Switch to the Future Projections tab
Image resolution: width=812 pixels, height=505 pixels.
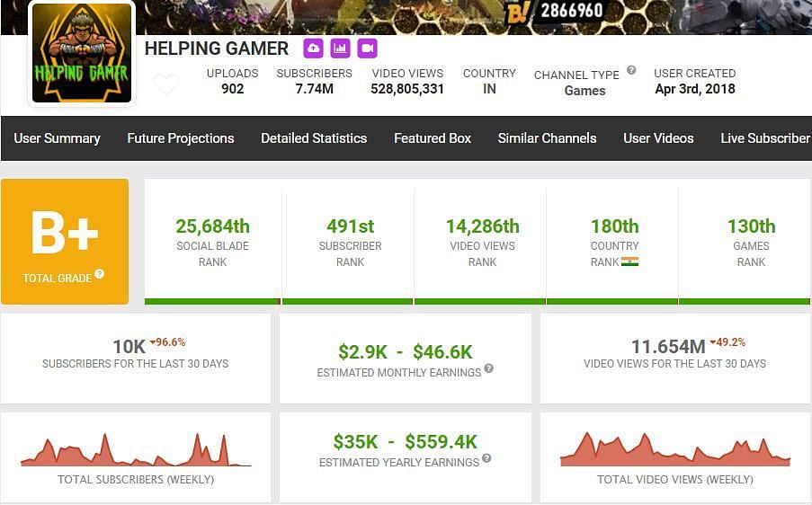[181, 138]
